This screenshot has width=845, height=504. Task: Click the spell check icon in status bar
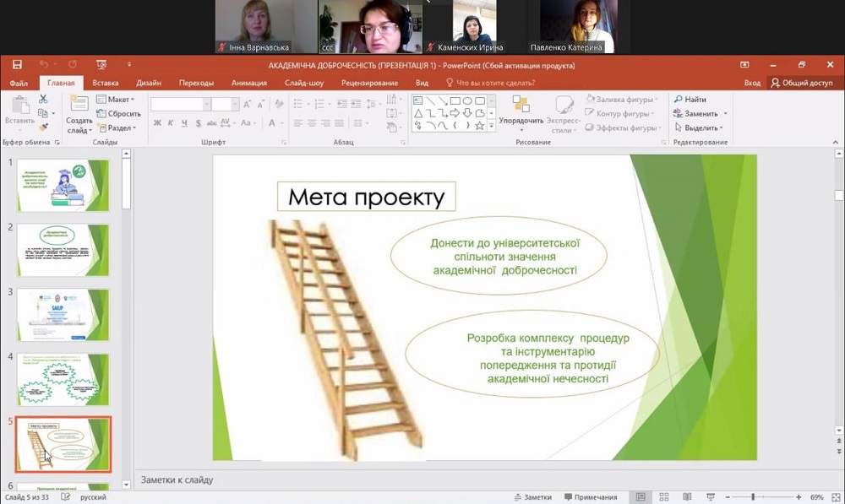(65, 497)
